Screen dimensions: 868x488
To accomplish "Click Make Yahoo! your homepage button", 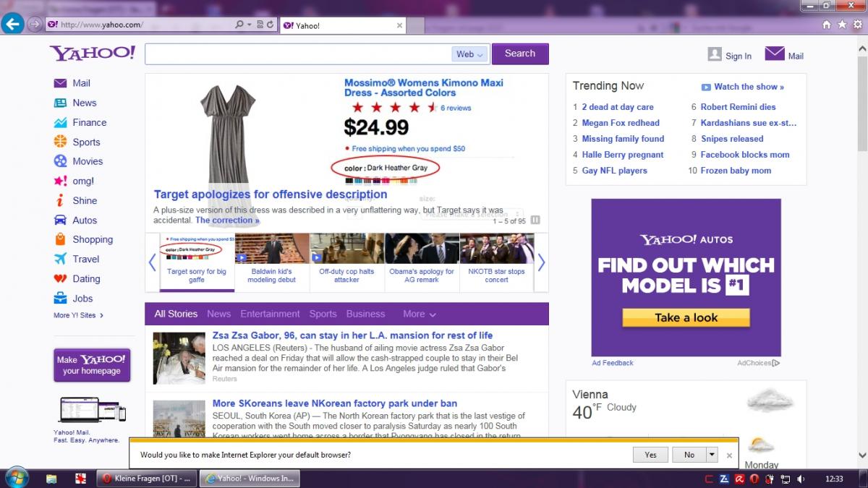I will pos(92,365).
